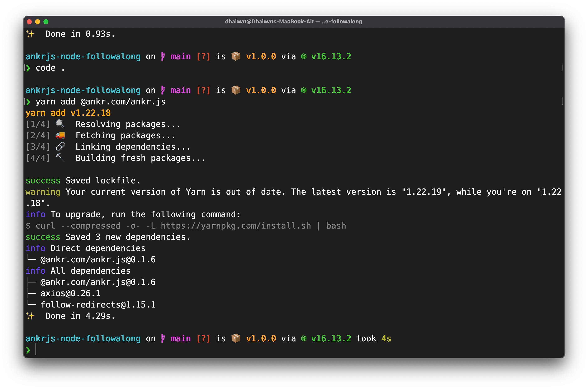Click the package box icon in the 'took 4s' prompt
This screenshot has width=588, height=389.
(x=236, y=338)
